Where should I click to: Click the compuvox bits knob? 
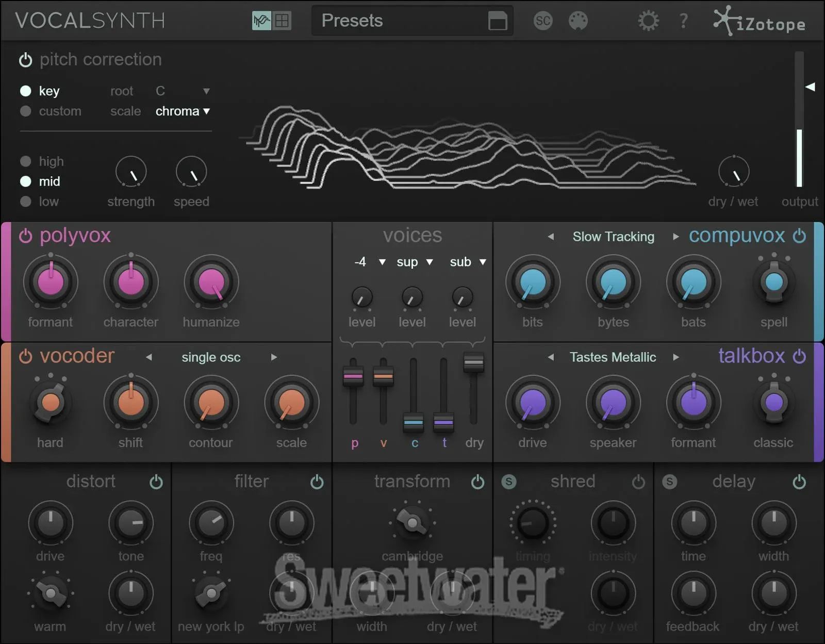coord(533,282)
